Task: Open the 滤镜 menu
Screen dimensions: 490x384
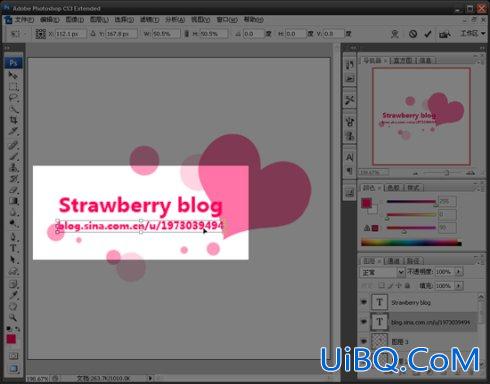Action: point(149,20)
